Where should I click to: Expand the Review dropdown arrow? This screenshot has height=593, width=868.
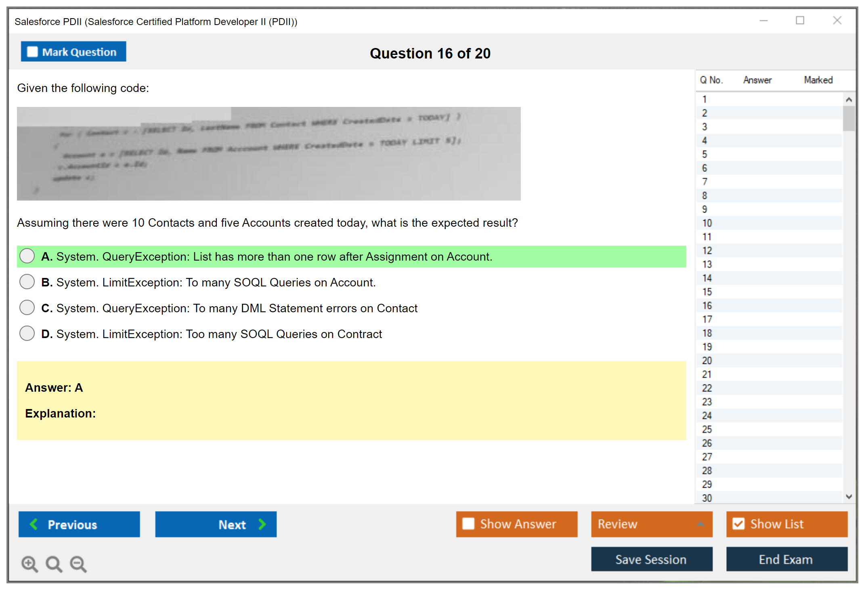(700, 524)
